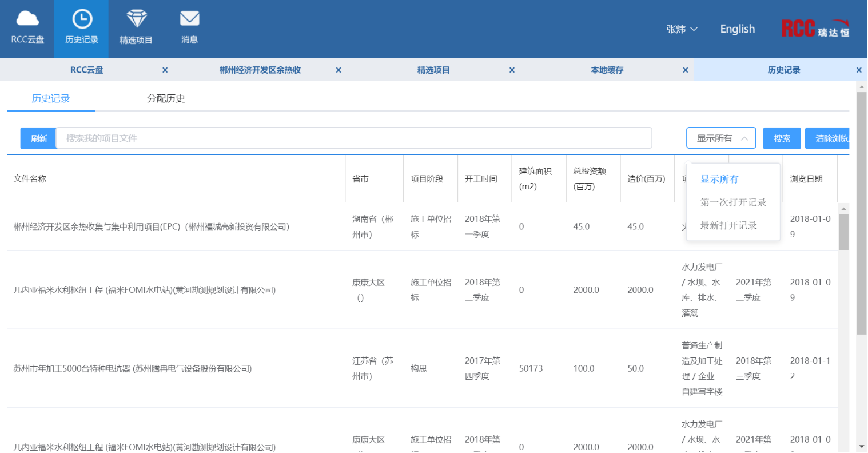The image size is (868, 453).
Task: Click the 2018年第三季度 cell
Action: pyautogui.click(x=754, y=368)
